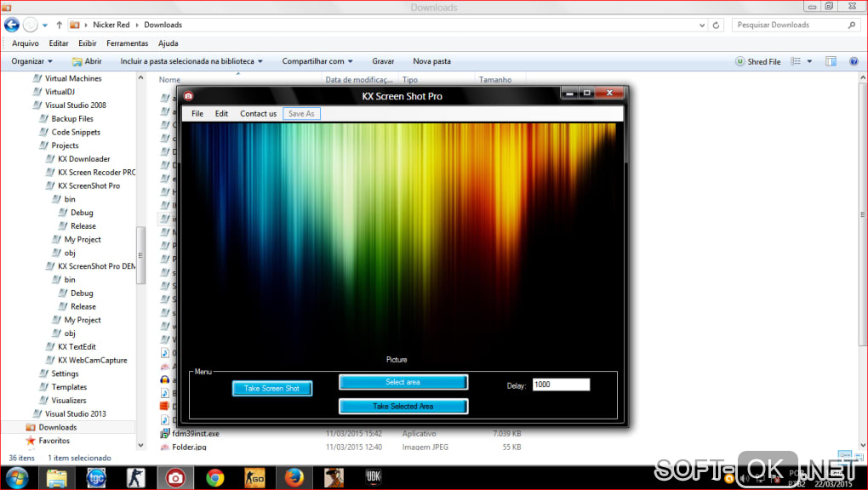868x490 pixels.
Task: Click the Windows Start button
Action: pyautogui.click(x=16, y=477)
